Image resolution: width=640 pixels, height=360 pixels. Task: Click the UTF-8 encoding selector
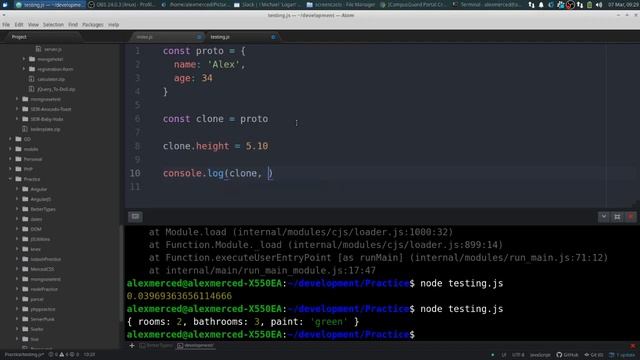coord(518,355)
